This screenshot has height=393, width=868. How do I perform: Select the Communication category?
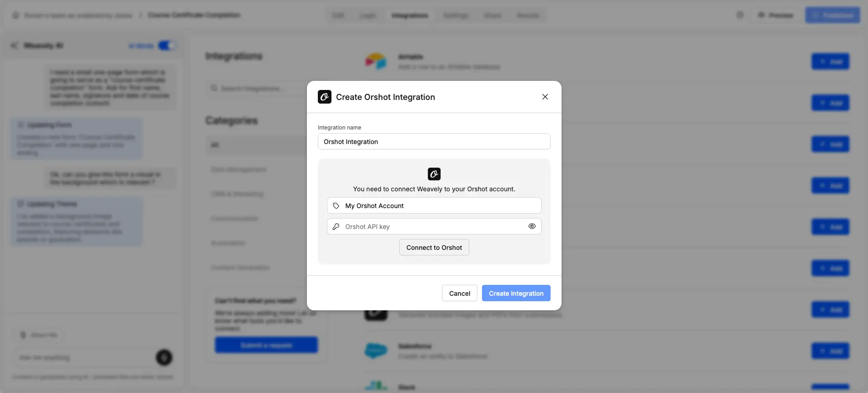point(235,219)
